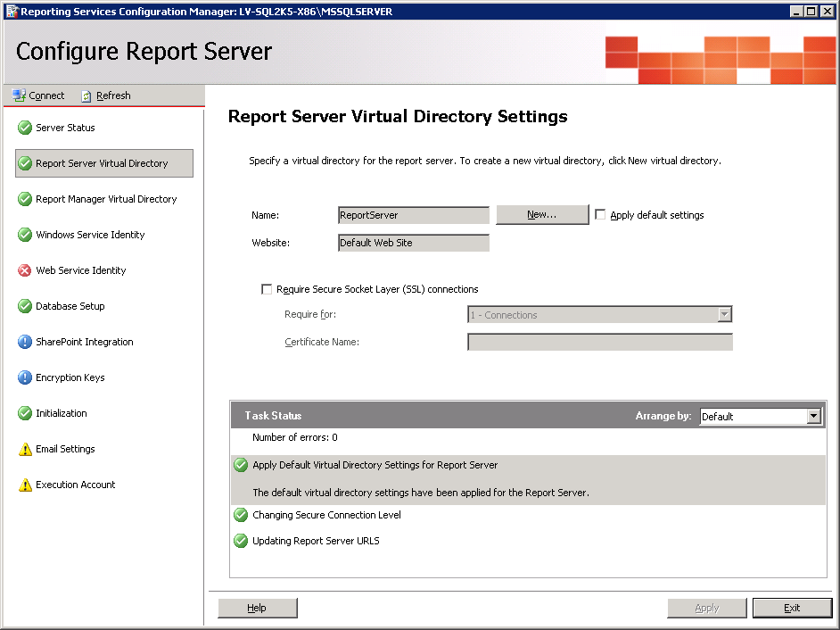The height and width of the screenshot is (630, 840).
Task: Open Help from the bottom bar
Action: (x=257, y=608)
